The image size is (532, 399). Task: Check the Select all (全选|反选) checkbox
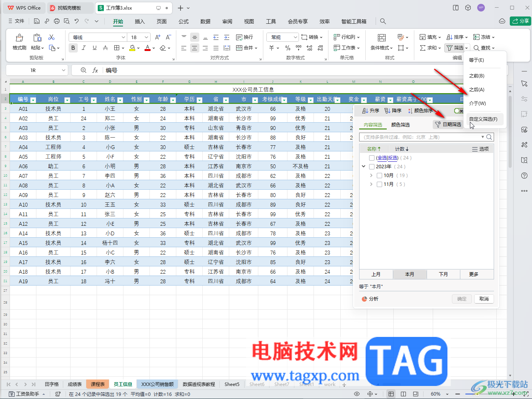click(371, 158)
